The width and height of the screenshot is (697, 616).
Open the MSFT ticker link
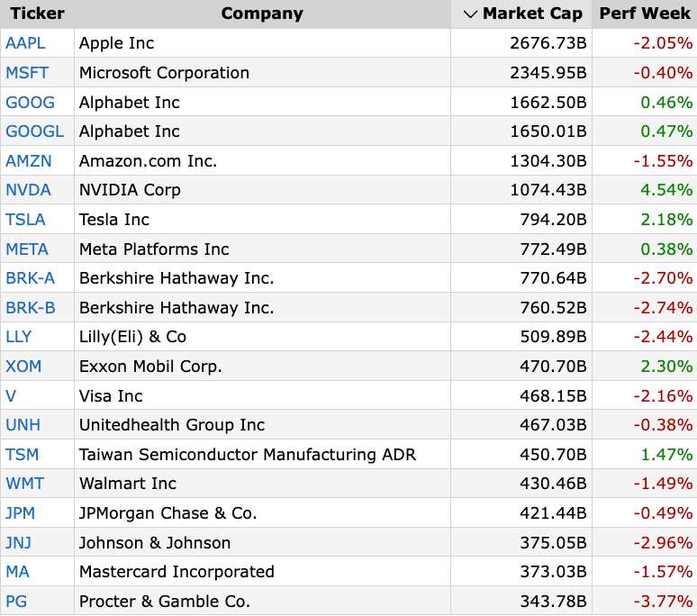[27, 73]
